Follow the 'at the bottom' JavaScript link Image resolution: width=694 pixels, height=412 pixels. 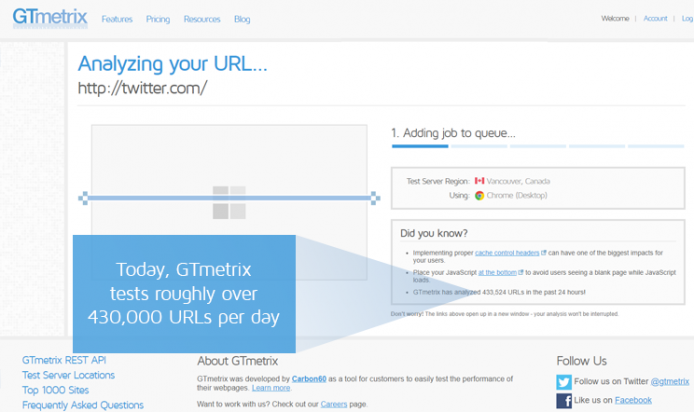495,271
